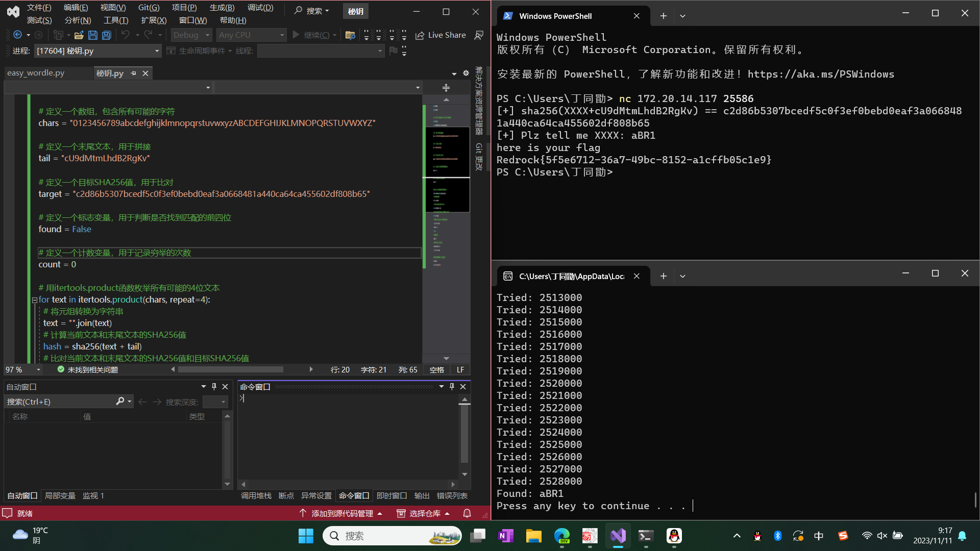Screen dimensions: 980x551
Task: Switch to the 即时窗口 tab
Action: [392, 495]
